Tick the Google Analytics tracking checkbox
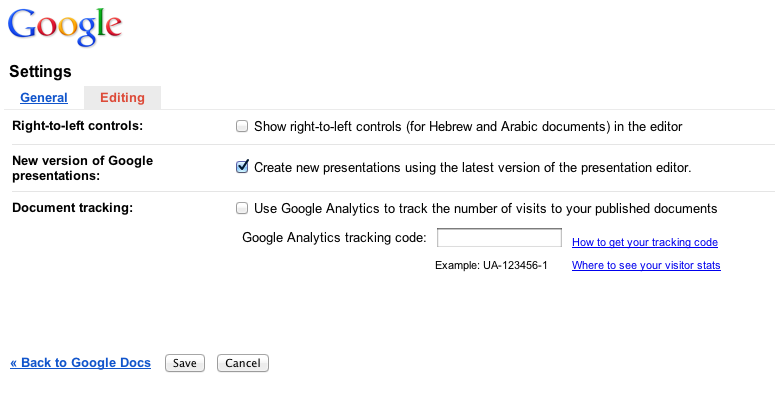Image resolution: width=775 pixels, height=401 pixels. pos(242,209)
